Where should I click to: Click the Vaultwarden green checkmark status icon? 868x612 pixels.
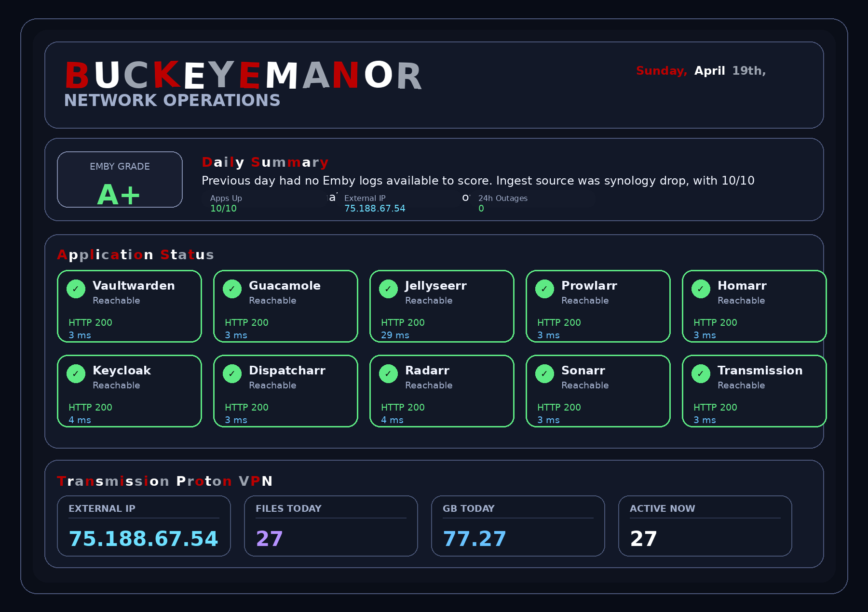point(76,289)
